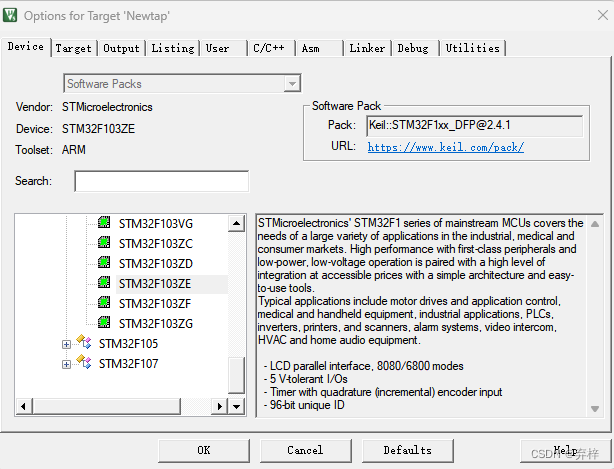Click device tree scroll up arrow
The width and height of the screenshot is (614, 469).
tap(236, 224)
